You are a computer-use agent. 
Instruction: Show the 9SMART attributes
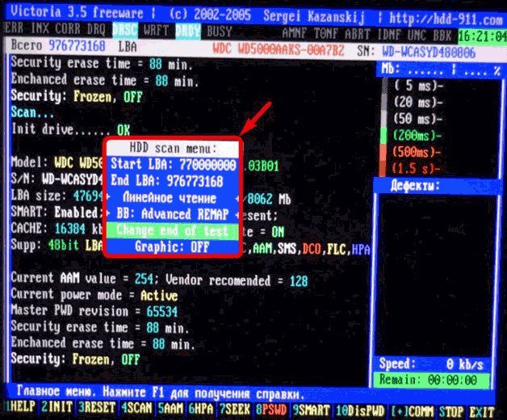click(x=311, y=410)
